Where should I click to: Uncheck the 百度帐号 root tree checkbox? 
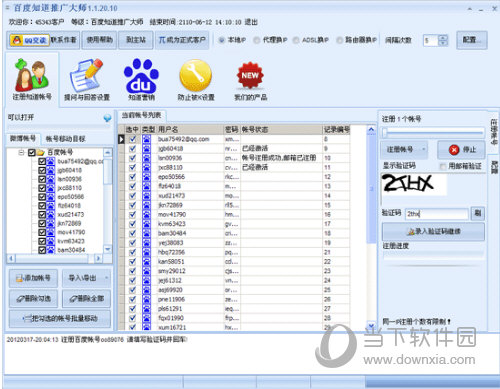click(x=32, y=153)
